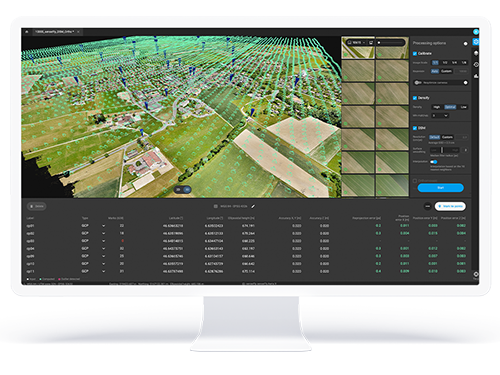500x375 pixels.
Task: Open the Min matches dropdown
Action: pos(440,115)
